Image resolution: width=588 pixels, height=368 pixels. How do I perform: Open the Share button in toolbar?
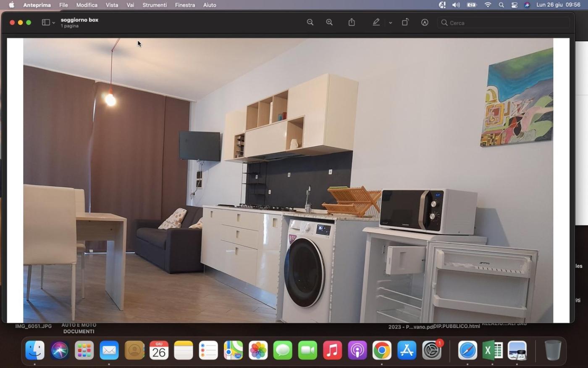(352, 23)
